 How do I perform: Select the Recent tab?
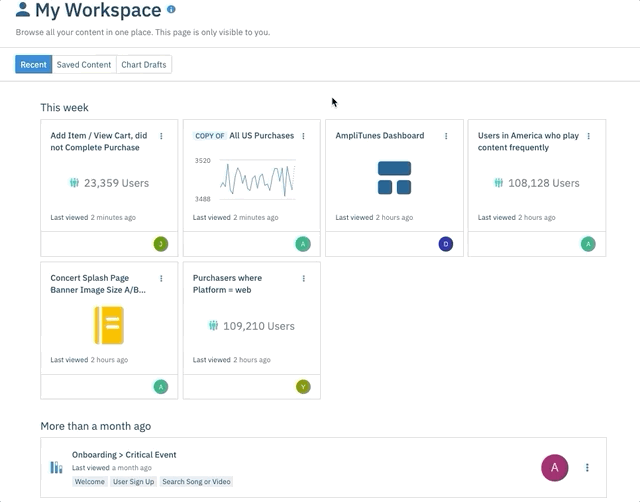click(x=33, y=65)
